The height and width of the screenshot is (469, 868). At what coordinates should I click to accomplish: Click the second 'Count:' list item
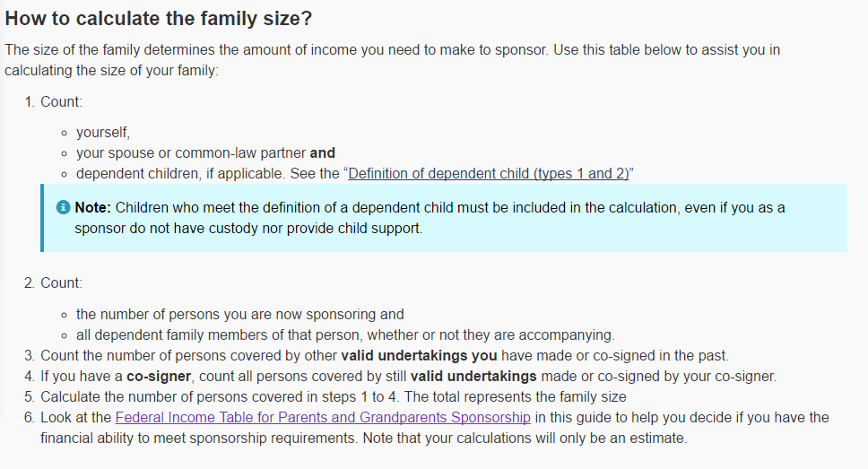(61, 283)
